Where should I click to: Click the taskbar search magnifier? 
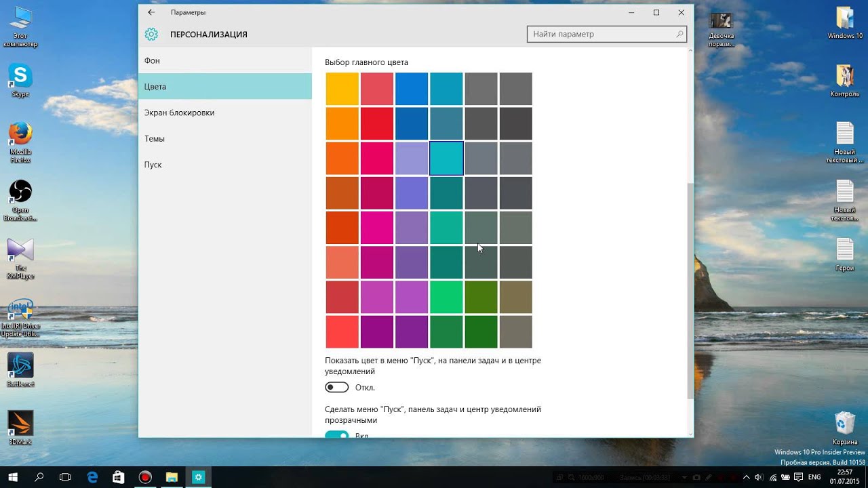point(39,477)
